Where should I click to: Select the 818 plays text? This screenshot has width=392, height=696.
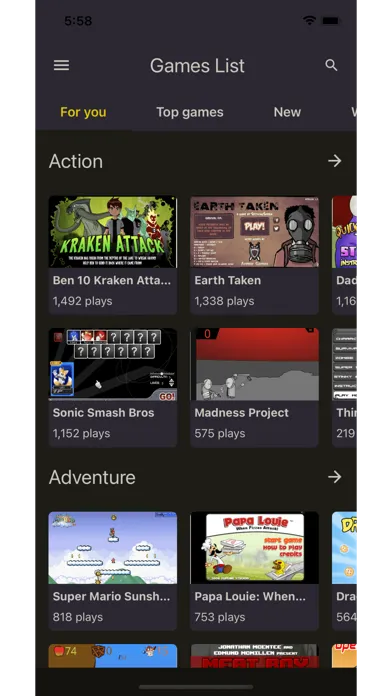coord(78,617)
